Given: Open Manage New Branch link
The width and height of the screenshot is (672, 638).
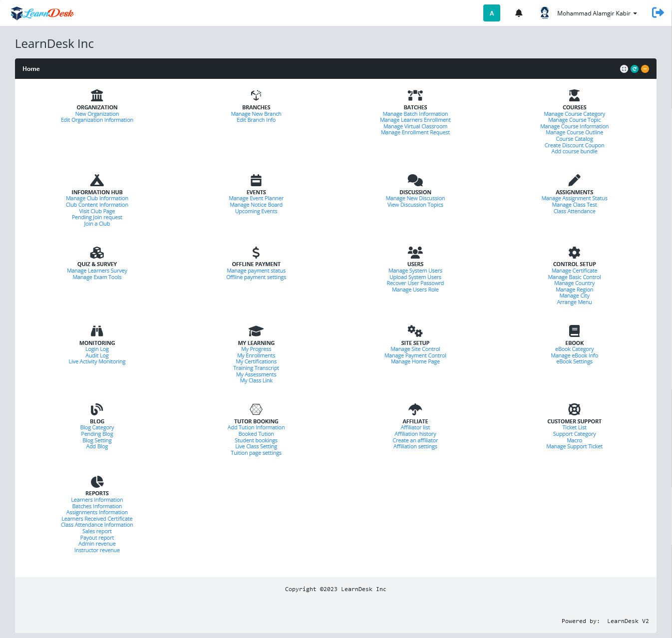Looking at the screenshot, I should [256, 114].
